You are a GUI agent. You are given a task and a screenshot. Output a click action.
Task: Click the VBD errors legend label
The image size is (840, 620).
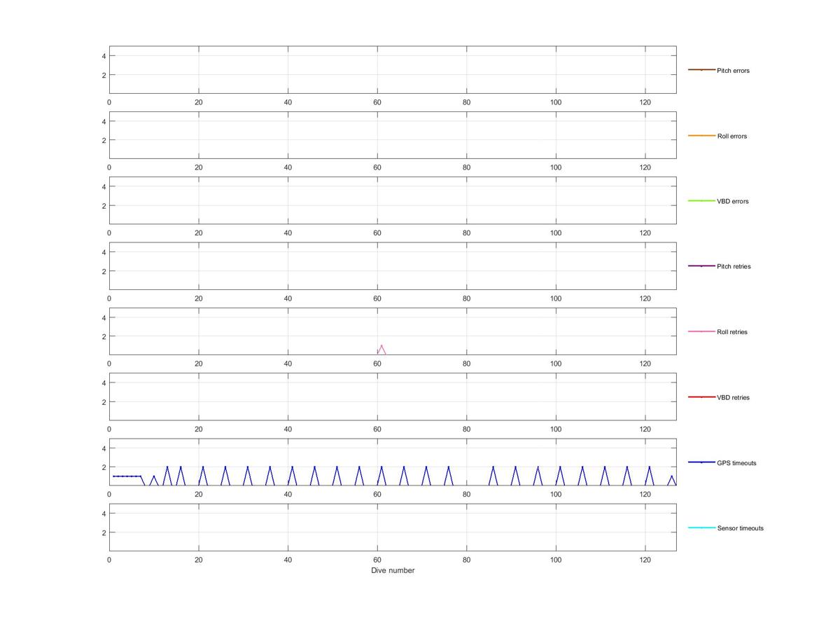point(732,201)
